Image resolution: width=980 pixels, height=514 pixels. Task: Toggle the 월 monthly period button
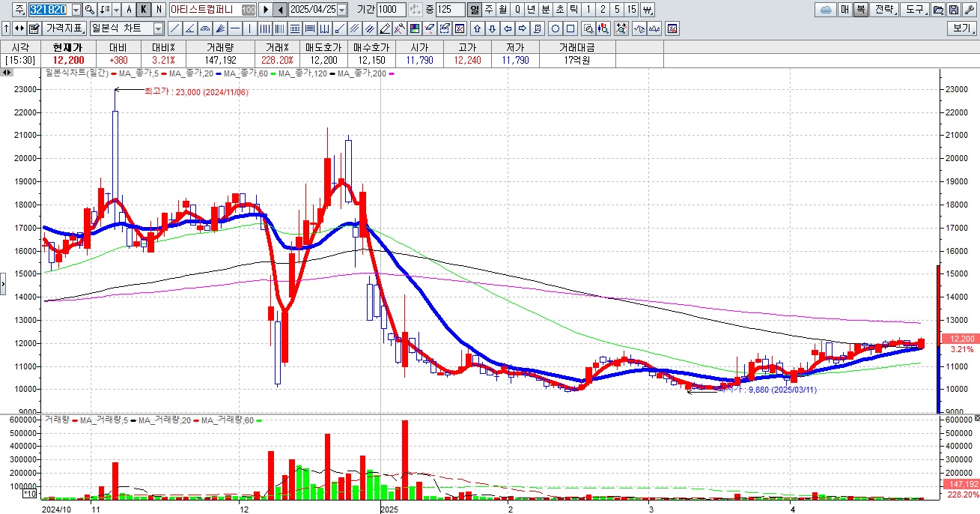click(x=503, y=10)
